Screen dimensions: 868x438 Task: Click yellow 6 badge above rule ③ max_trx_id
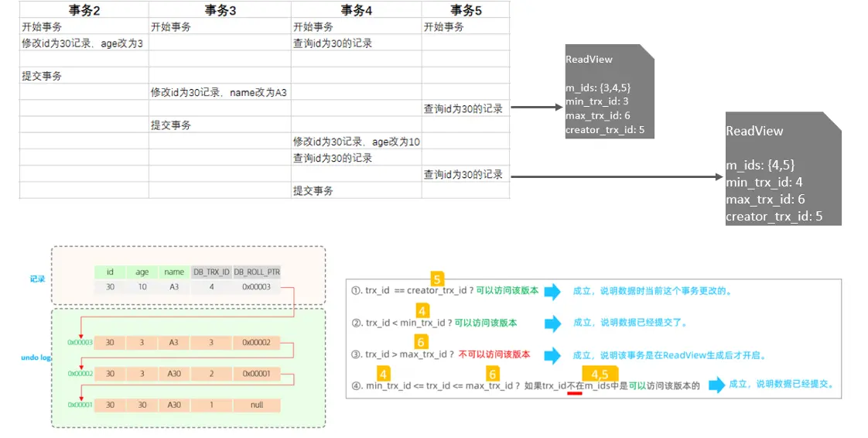pyautogui.click(x=422, y=341)
